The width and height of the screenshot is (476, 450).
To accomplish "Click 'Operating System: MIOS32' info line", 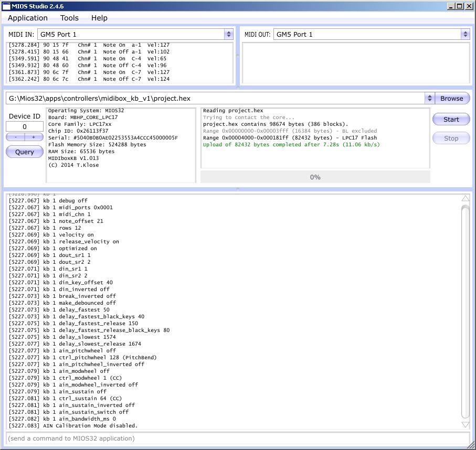I will [x=86, y=111].
